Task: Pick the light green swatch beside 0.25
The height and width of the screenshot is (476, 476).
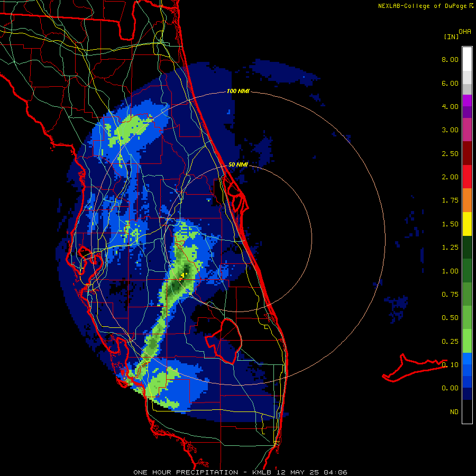Action: click(467, 341)
